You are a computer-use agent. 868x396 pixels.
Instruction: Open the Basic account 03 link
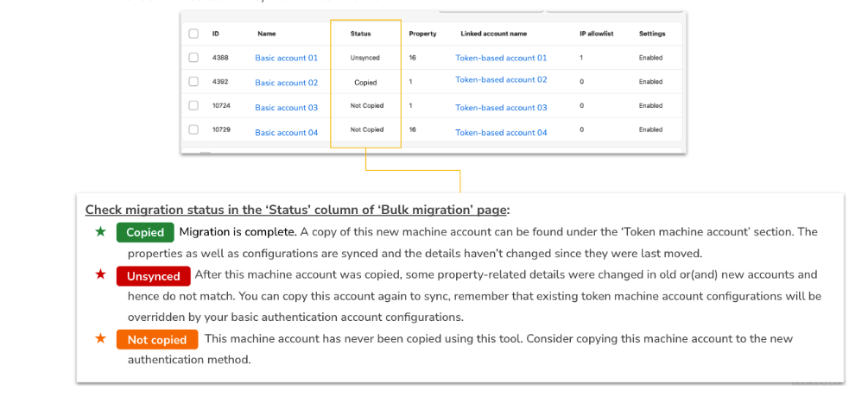tap(286, 108)
